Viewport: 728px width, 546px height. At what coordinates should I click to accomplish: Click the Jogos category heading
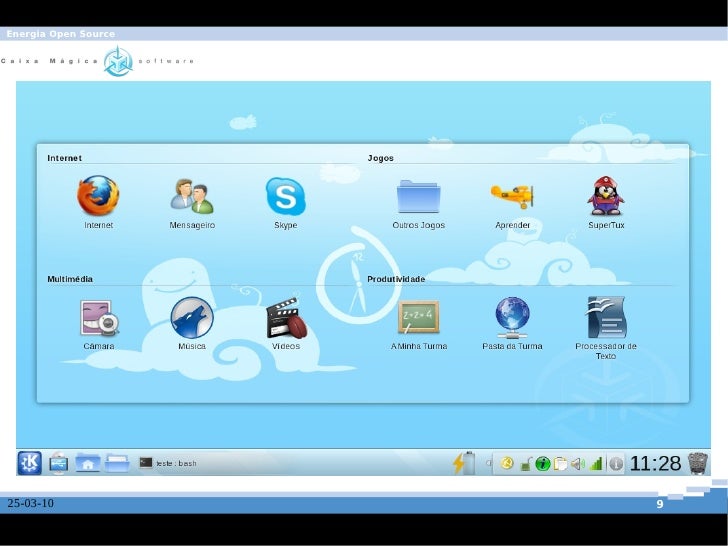[381, 158]
